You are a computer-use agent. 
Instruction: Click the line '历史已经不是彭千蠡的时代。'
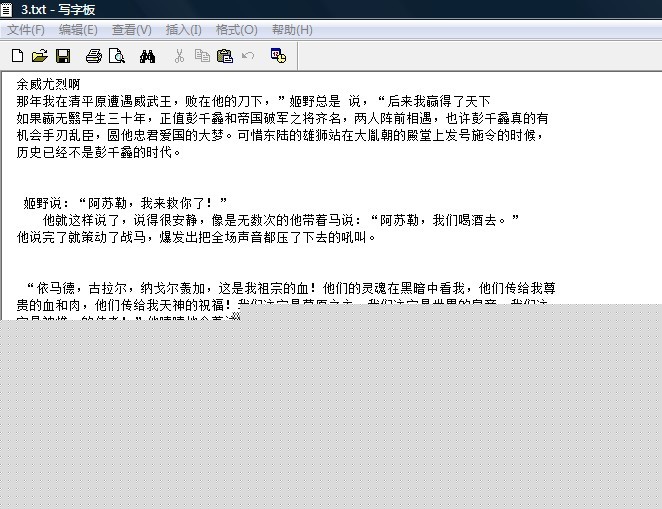point(99,152)
